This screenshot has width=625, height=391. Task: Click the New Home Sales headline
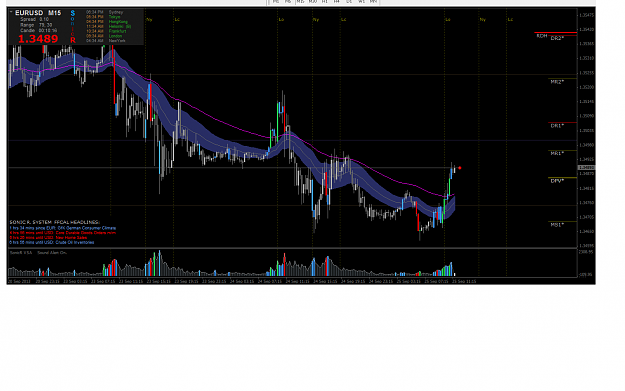(48, 238)
